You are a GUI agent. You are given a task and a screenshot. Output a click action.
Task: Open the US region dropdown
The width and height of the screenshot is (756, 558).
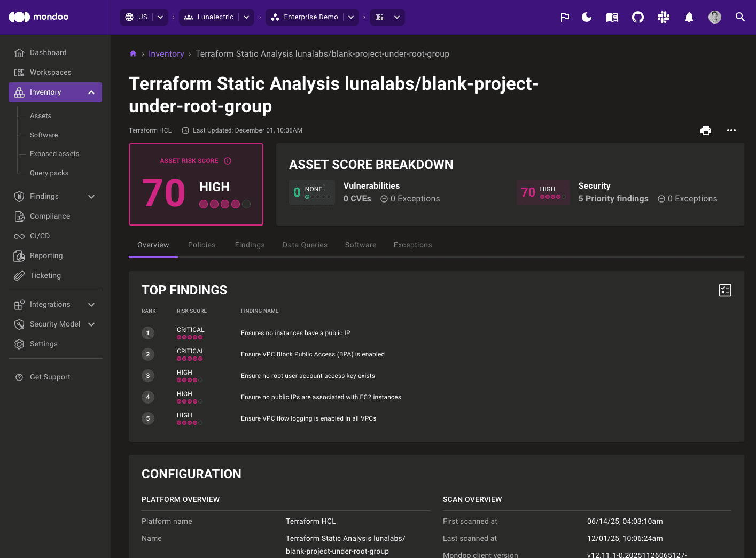(159, 17)
